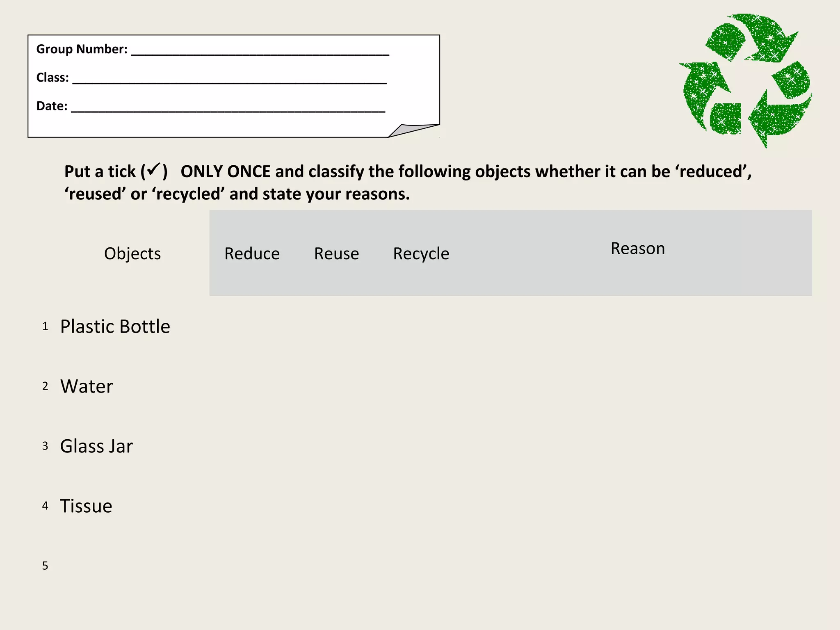Image resolution: width=840 pixels, height=630 pixels.
Task: Click row number 1 beside Plastic Bottle
Action: click(x=45, y=326)
